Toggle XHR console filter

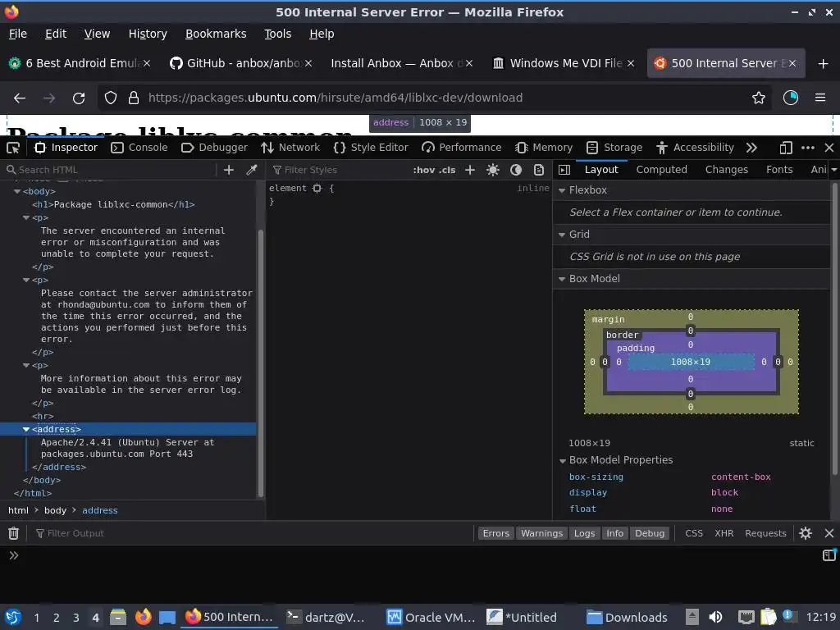(x=724, y=533)
